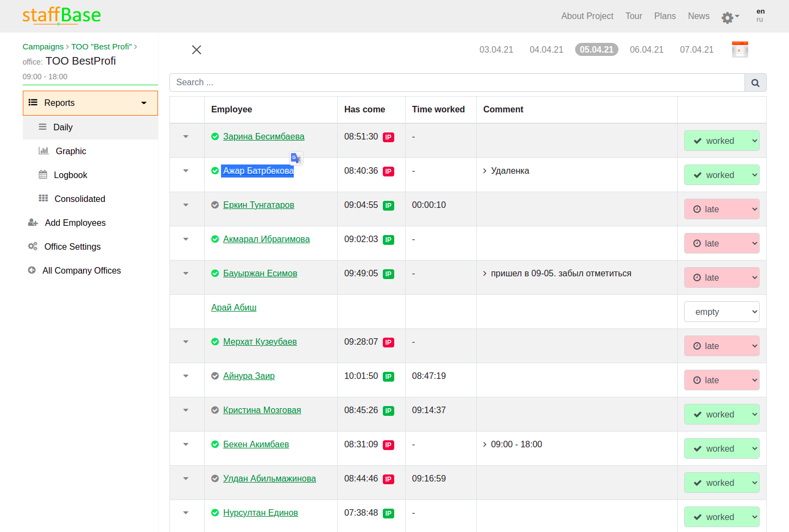Click the All Company Offices globe icon
The width and height of the screenshot is (789, 532).
(x=32, y=270)
